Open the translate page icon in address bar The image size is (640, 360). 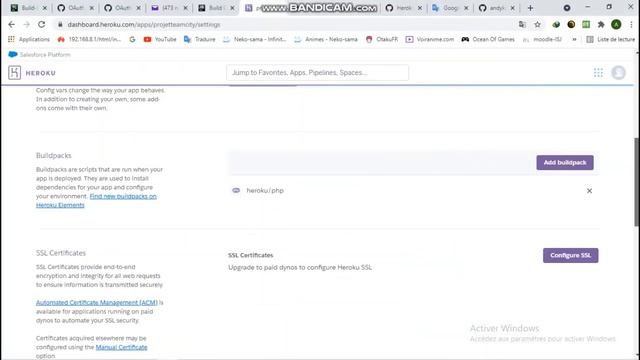[x=522, y=24]
